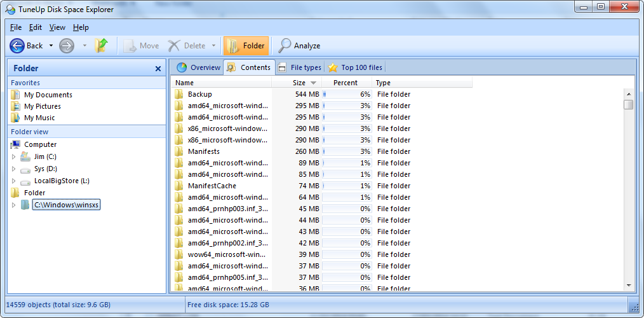Viewport: 644px width, 318px height.
Task: Select the Backup folder icon in list
Action: 178,94
